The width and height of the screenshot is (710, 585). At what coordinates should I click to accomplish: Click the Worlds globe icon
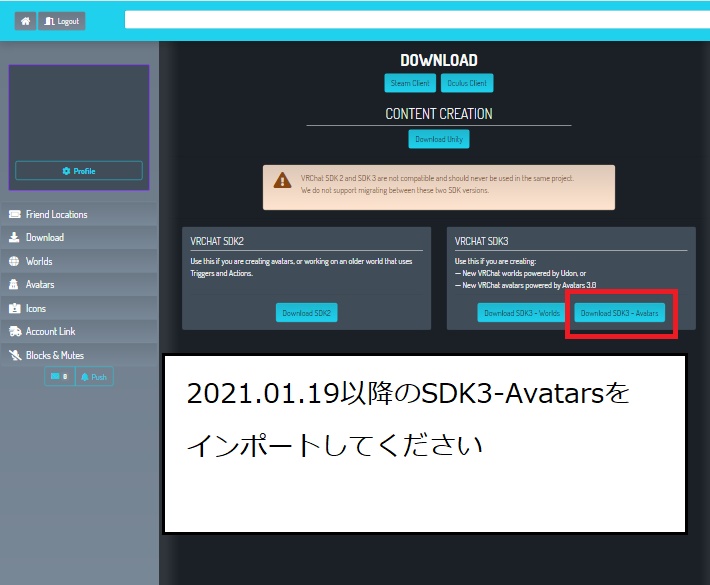(x=14, y=261)
